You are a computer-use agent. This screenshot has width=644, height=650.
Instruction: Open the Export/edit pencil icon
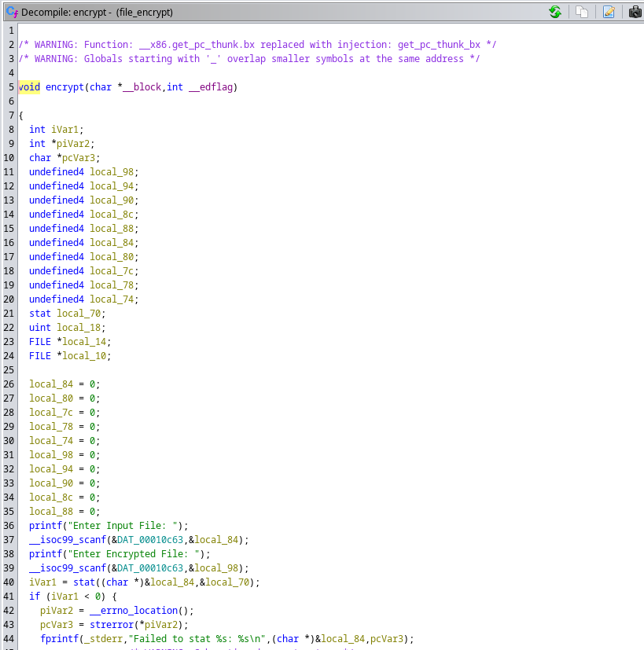[609, 12]
